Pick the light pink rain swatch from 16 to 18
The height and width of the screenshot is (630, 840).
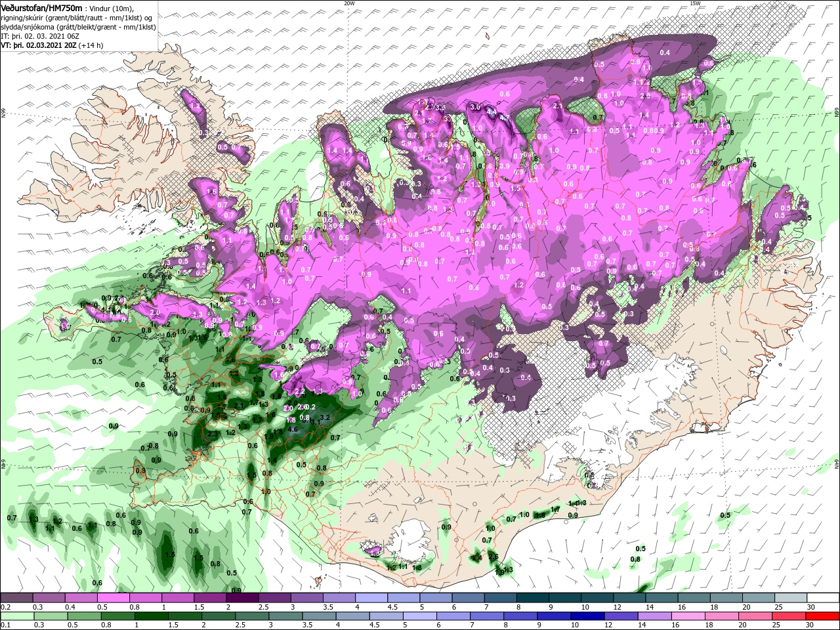[x=689, y=616]
